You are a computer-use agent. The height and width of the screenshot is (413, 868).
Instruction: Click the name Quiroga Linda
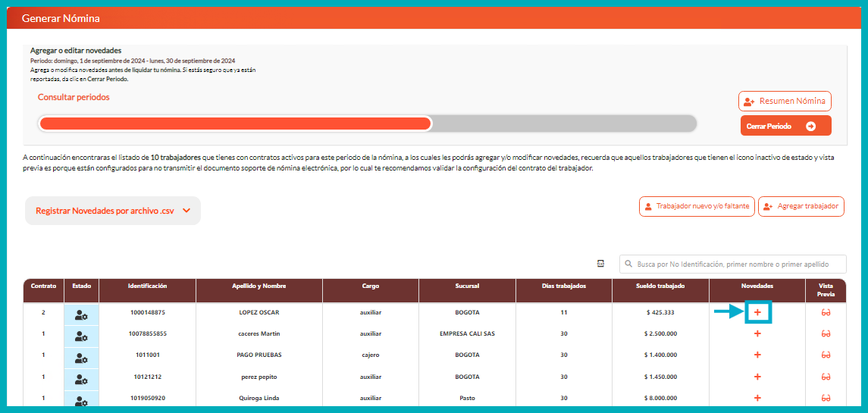pyautogui.click(x=259, y=398)
